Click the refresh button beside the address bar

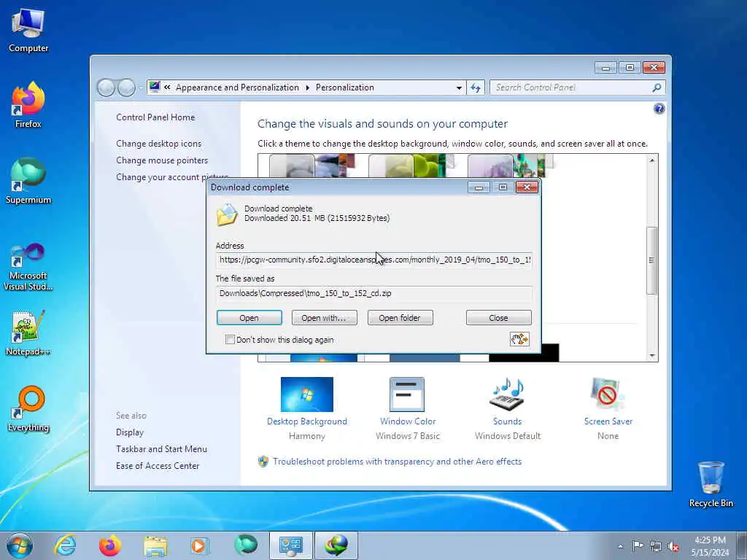coord(476,87)
